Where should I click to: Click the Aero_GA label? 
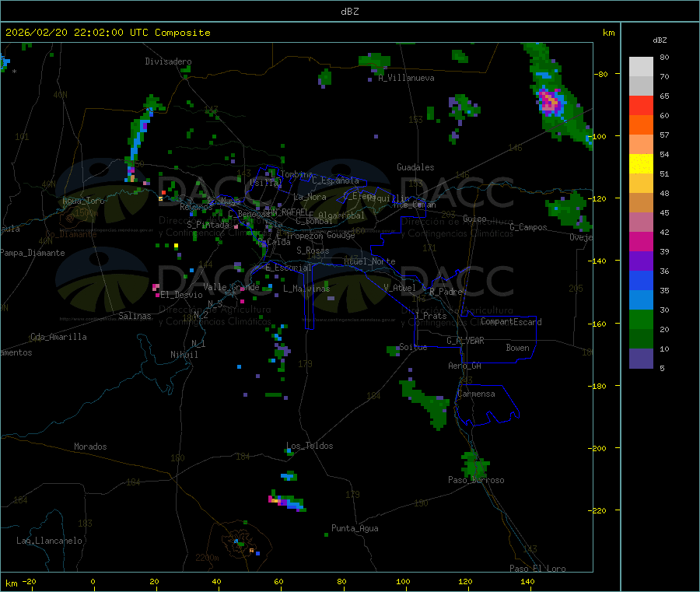(x=464, y=366)
